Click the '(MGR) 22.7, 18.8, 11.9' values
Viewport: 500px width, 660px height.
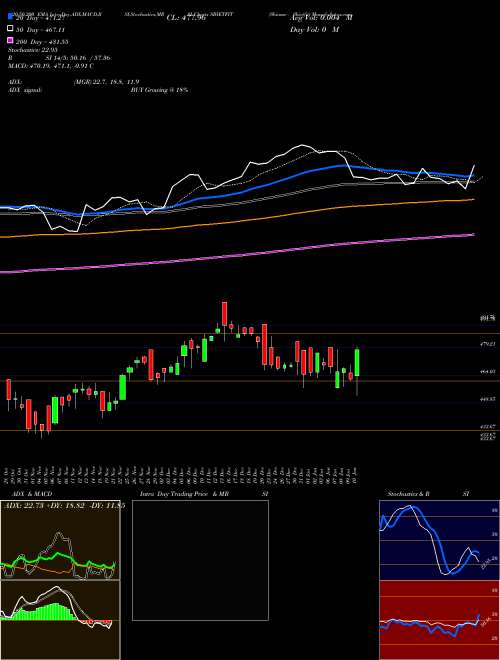point(106,82)
